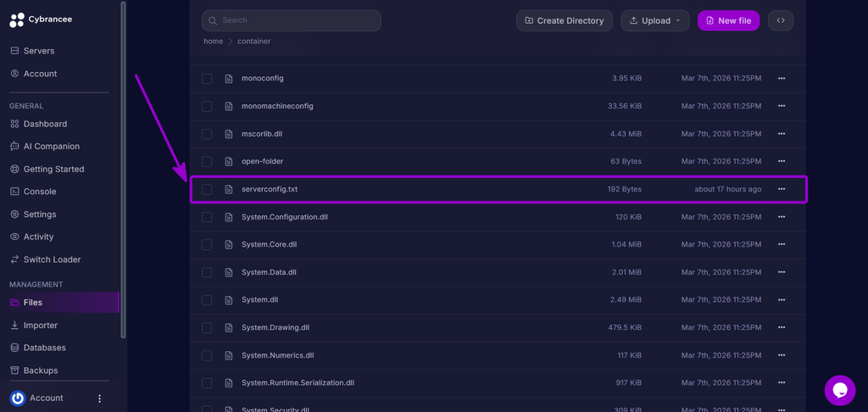
Task: Tick the System.Data.dll checkbox
Action: [x=207, y=272]
